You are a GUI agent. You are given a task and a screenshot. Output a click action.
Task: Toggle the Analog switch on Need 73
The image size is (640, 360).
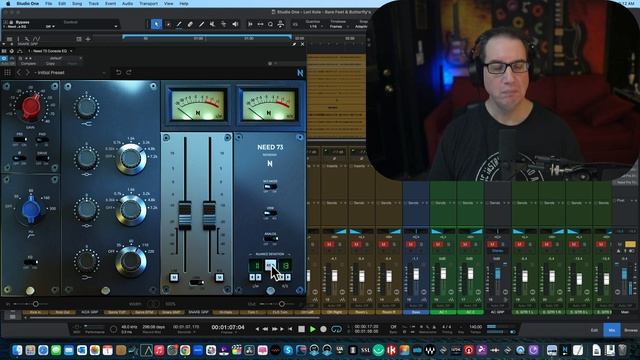(270, 238)
